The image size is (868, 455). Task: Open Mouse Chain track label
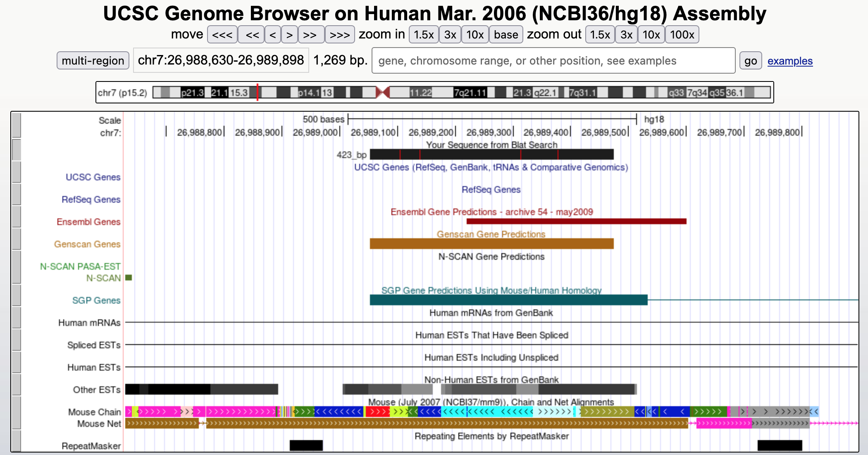click(95, 412)
